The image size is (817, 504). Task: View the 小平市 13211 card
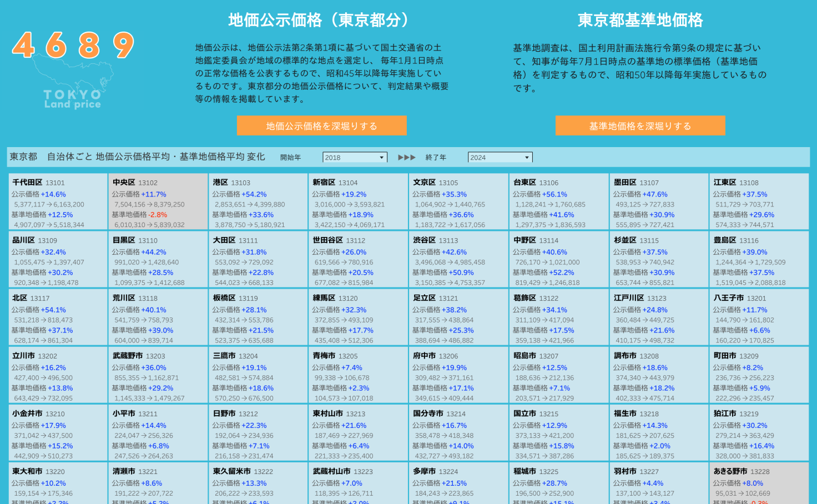(158, 432)
